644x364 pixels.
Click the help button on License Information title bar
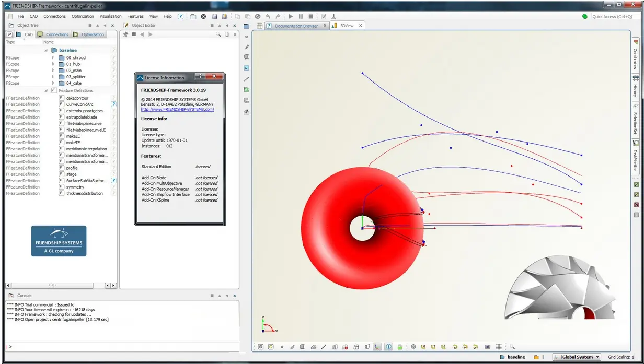tap(201, 77)
